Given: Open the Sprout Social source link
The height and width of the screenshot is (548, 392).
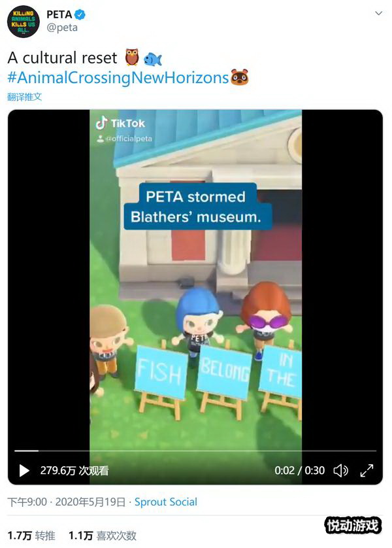Looking at the screenshot, I should point(166,502).
